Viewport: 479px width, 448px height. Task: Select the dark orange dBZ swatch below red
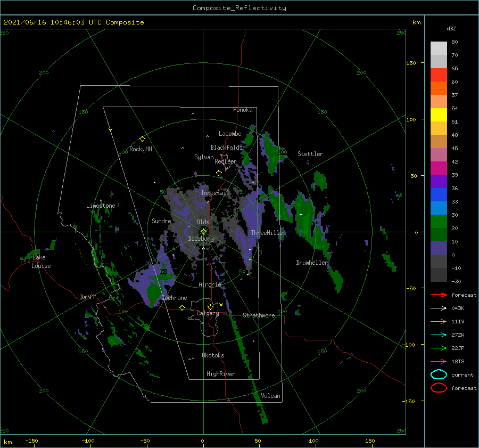click(439, 88)
